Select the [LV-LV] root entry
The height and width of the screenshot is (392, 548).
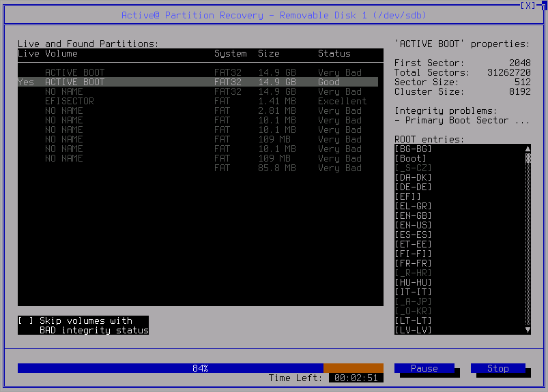tap(413, 330)
